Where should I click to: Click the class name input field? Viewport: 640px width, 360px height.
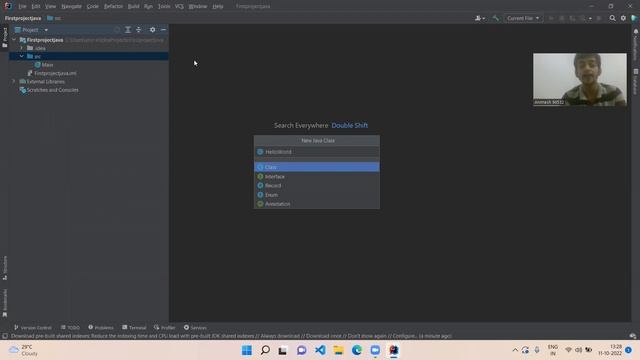pos(317,152)
